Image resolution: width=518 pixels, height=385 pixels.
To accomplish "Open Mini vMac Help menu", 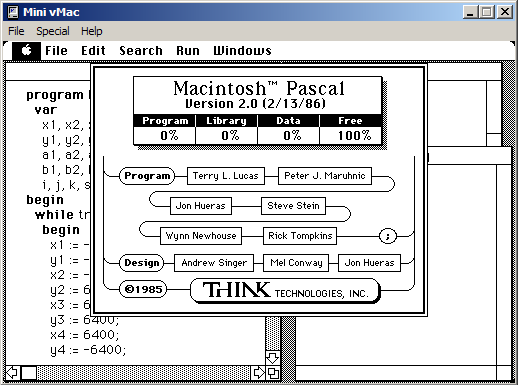I will tap(92, 31).
